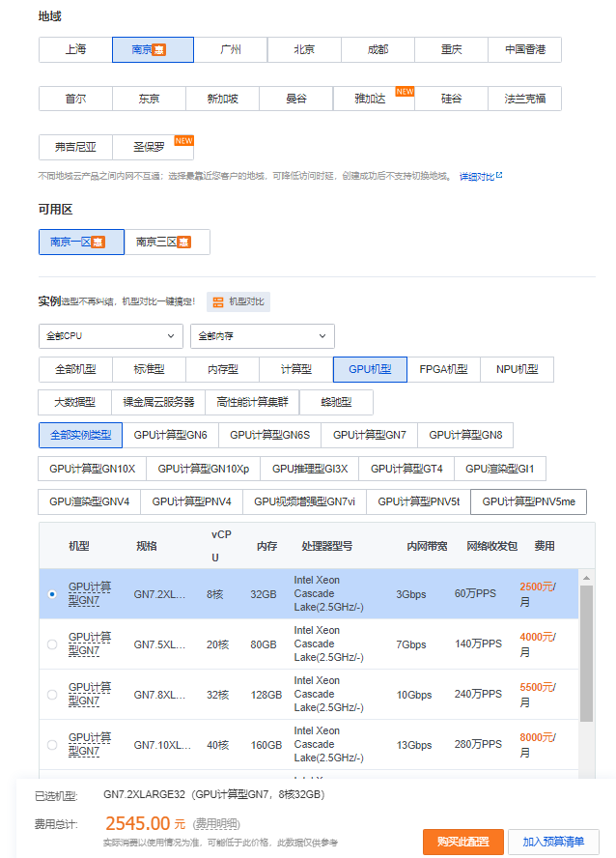
Task: Click the instance table scrollbar thumb
Action: tap(586, 653)
